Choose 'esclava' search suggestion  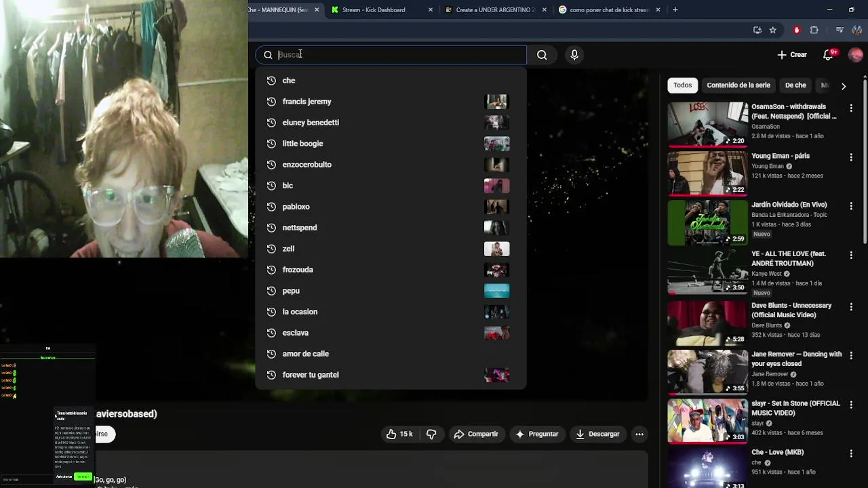point(391,333)
